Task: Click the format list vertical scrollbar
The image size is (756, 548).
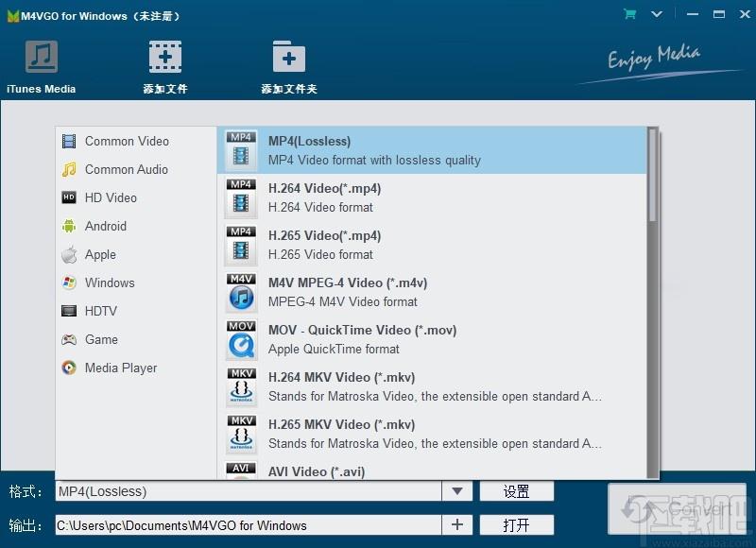Action: pyautogui.click(x=652, y=302)
